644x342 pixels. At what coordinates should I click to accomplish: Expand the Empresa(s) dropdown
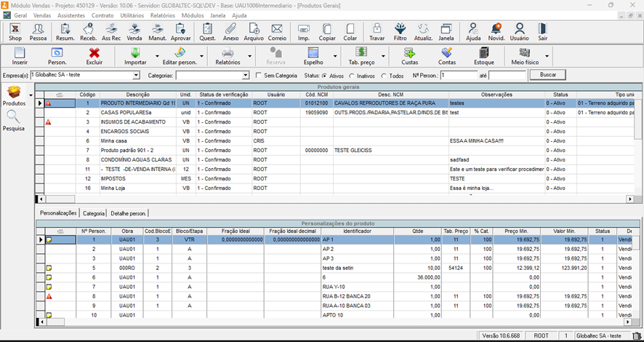coord(135,75)
